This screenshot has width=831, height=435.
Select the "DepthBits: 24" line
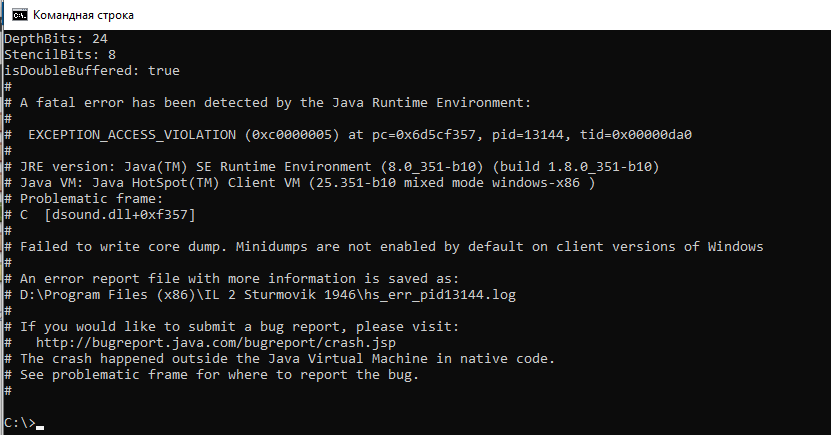55,38
